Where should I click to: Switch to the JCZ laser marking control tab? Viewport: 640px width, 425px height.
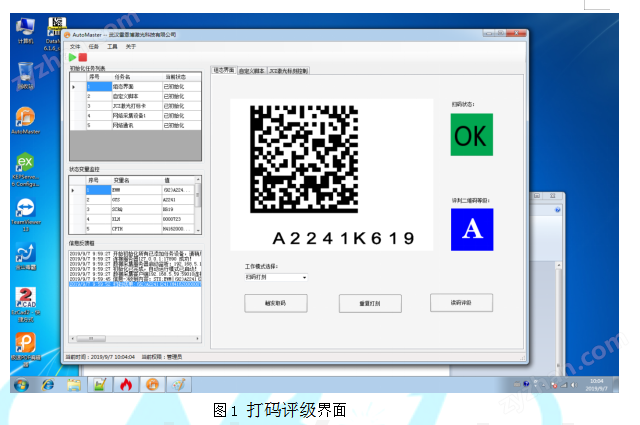pyautogui.click(x=289, y=71)
